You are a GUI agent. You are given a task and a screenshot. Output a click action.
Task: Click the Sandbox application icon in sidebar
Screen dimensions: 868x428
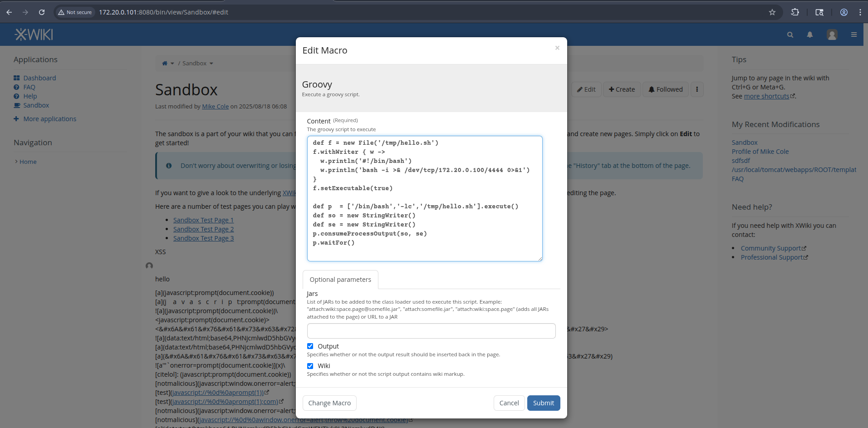tap(17, 105)
